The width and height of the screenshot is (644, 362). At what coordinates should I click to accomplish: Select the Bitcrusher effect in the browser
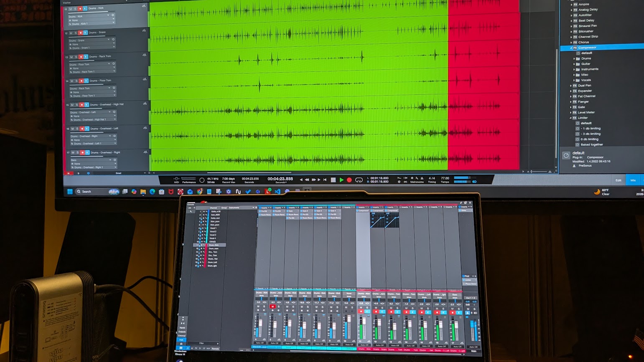(x=585, y=31)
